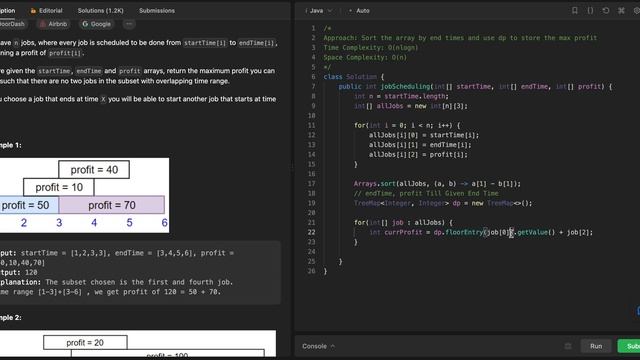Click line number 22 in the gutter
Viewport: 640px width, 360px height.
[x=311, y=232]
